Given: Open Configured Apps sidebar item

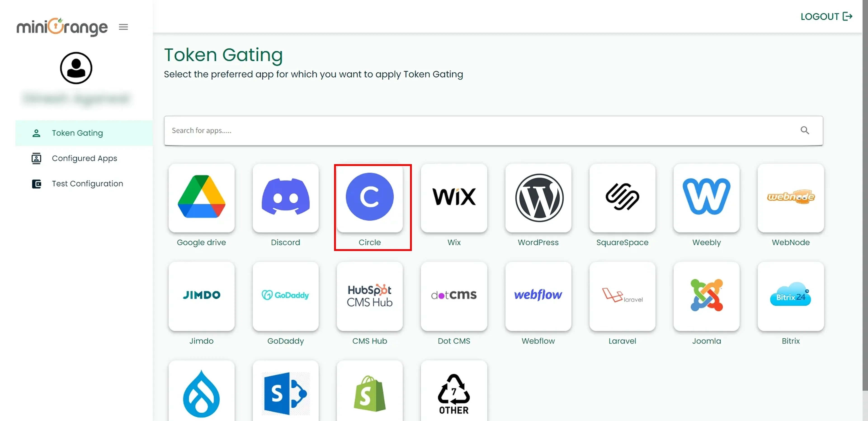Looking at the screenshot, I should coord(84,158).
